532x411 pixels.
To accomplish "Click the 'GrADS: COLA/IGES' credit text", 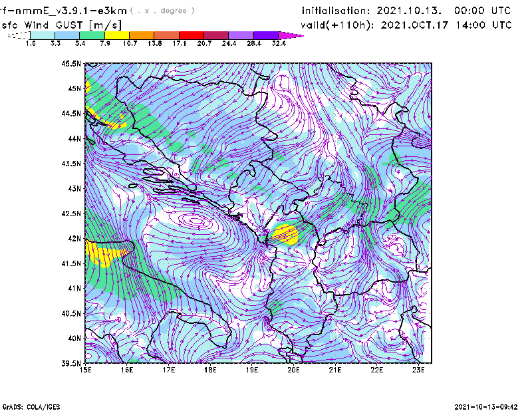I will tap(31, 407).
